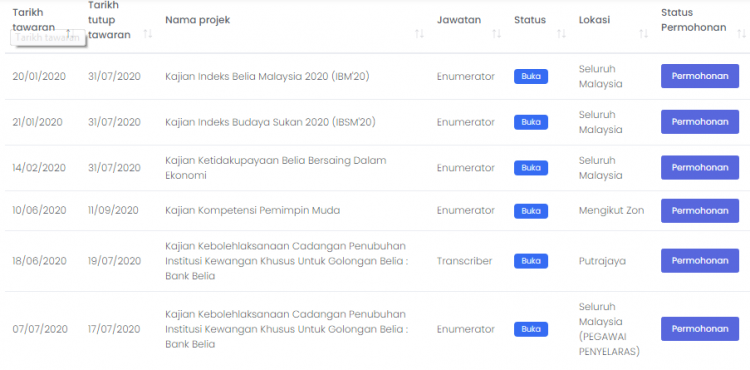Screen dimensions: 750x370
Task: Select project name Kajian Ketidakupayaan Belia Bersaing Dalam Ekonomi
Action: tap(276, 168)
